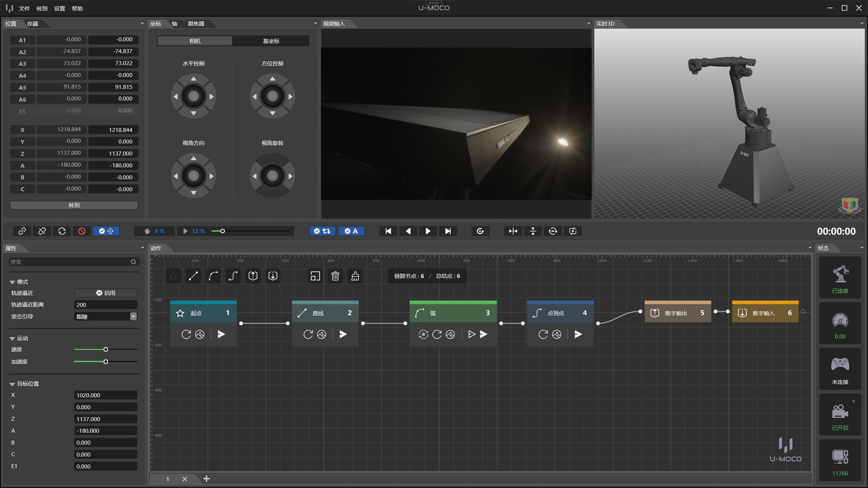The image size is (868, 488).
Task: Enable 轨迹逼近 with the 启用 button
Action: click(x=105, y=293)
